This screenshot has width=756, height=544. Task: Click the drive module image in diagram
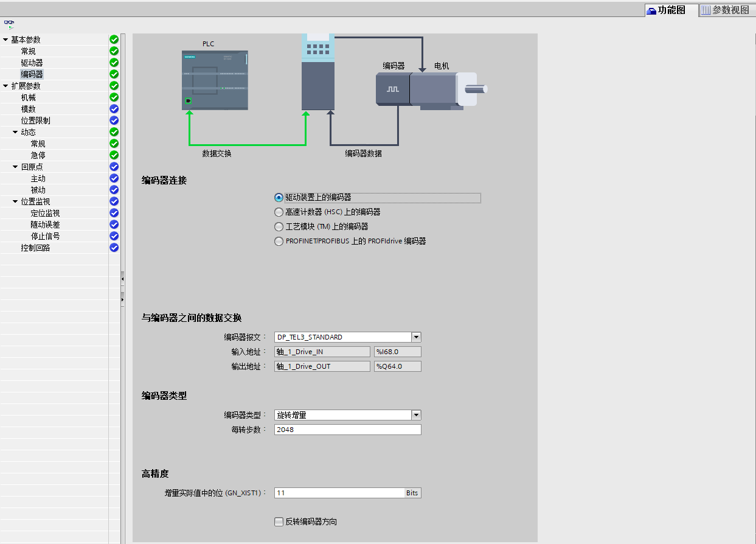point(318,73)
